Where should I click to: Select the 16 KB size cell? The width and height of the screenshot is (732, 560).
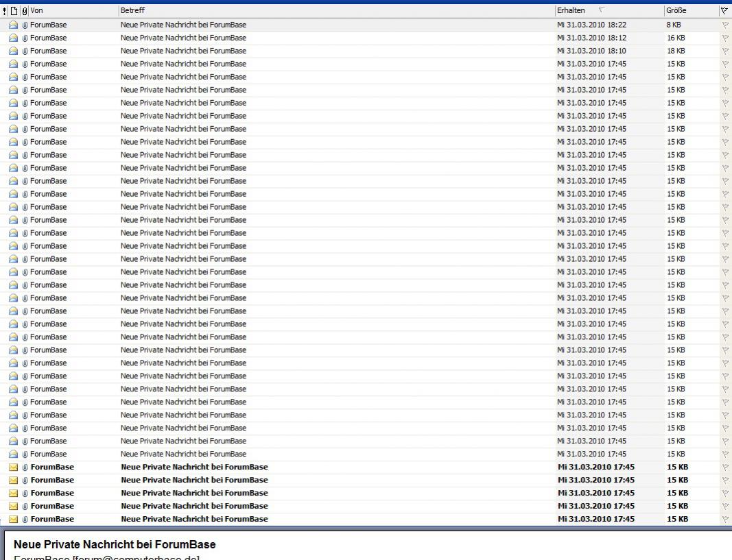pos(676,38)
